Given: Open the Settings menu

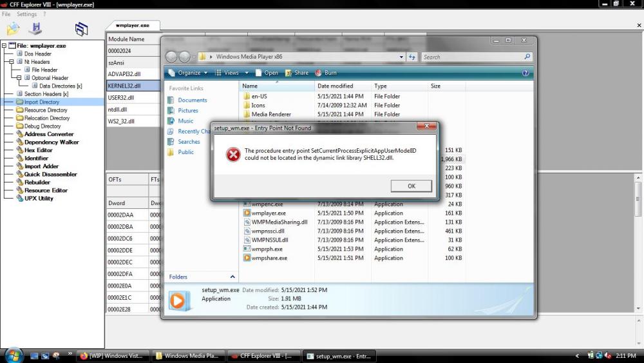Looking at the screenshot, I should coord(26,14).
